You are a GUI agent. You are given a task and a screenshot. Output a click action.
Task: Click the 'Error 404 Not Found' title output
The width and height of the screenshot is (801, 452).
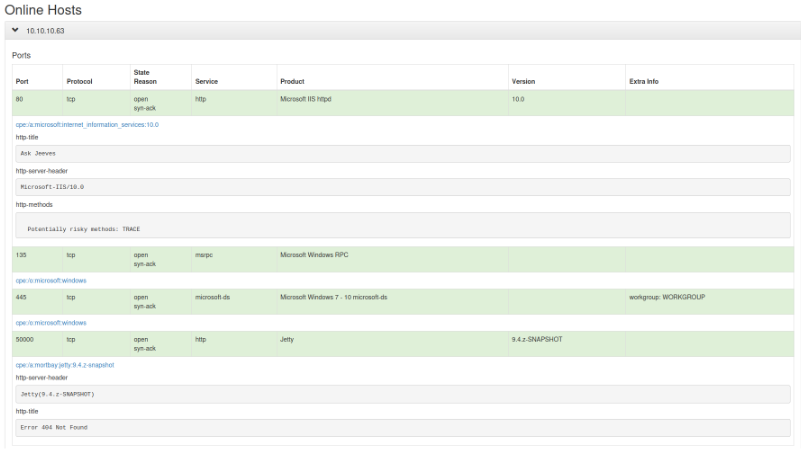400,427
